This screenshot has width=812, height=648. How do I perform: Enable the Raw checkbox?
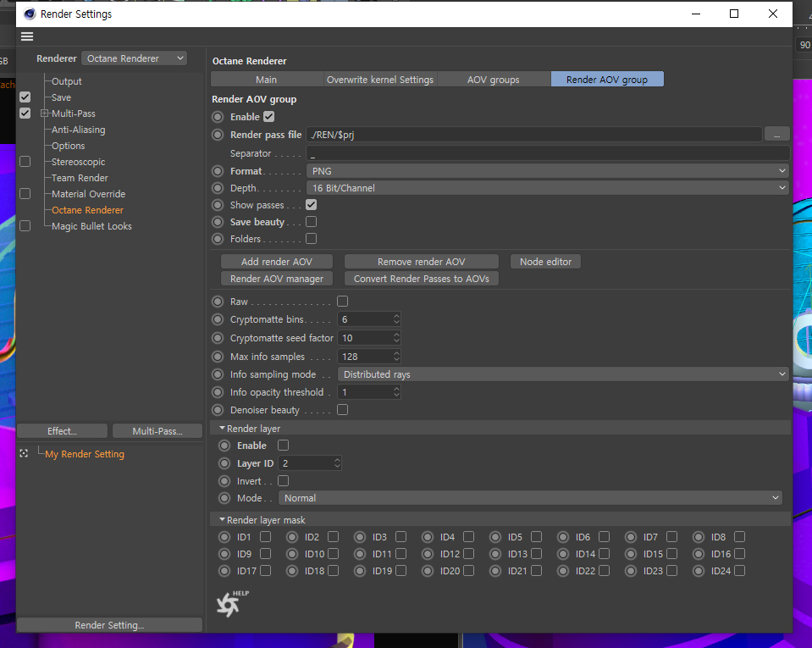tap(342, 302)
